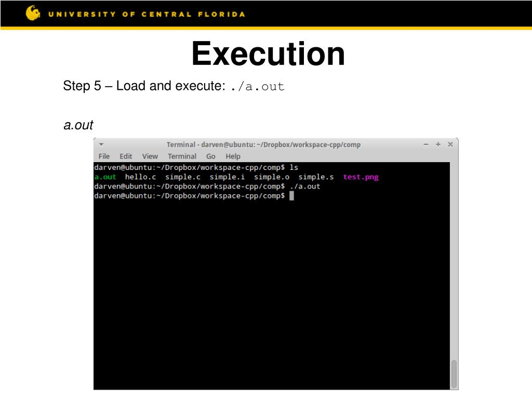Click the Execution slide title

click(x=268, y=54)
